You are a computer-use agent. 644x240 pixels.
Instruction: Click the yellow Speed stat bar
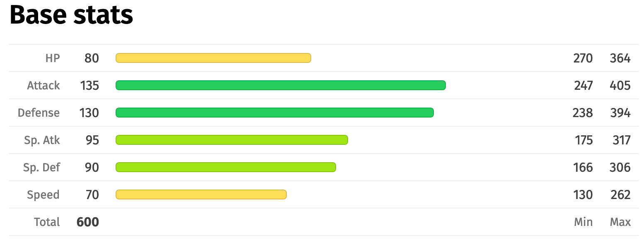[201, 194]
